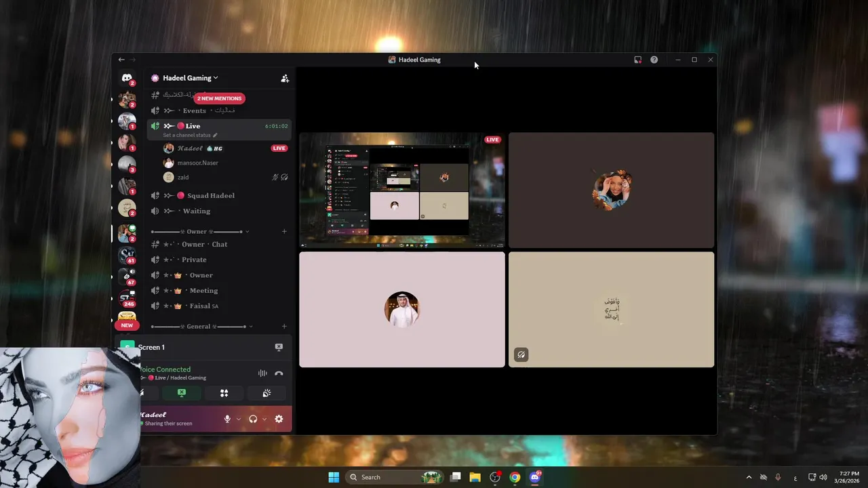Open Activities shapes icon in voice panel
The width and height of the screenshot is (868, 488).
[x=224, y=393]
